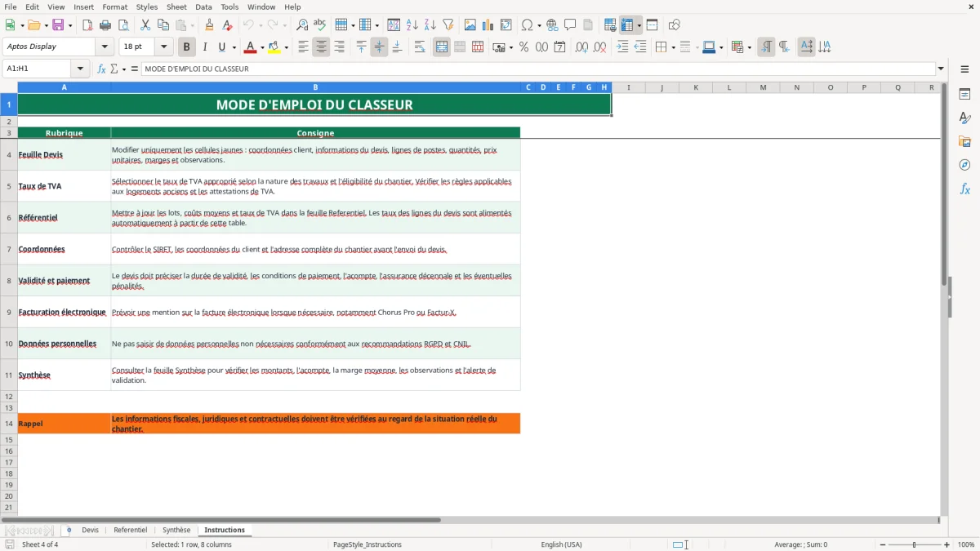This screenshot has width=980, height=551.
Task: Open the Borders dropdown arrow
Action: (x=673, y=47)
